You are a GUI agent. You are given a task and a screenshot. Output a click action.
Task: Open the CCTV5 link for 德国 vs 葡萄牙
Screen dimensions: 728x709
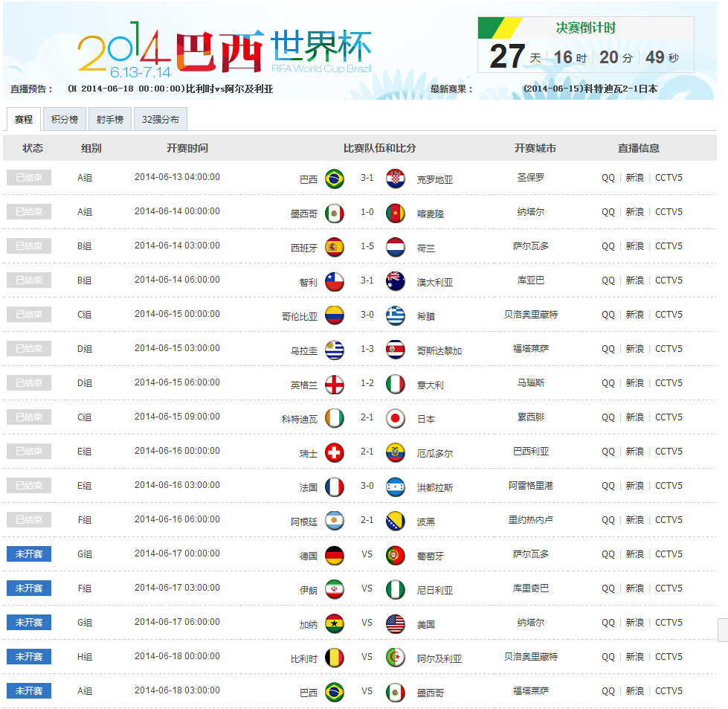(667, 554)
